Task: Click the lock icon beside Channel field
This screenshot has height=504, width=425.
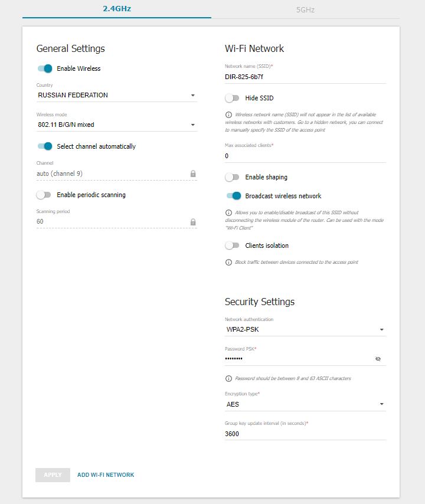Action: tap(193, 174)
